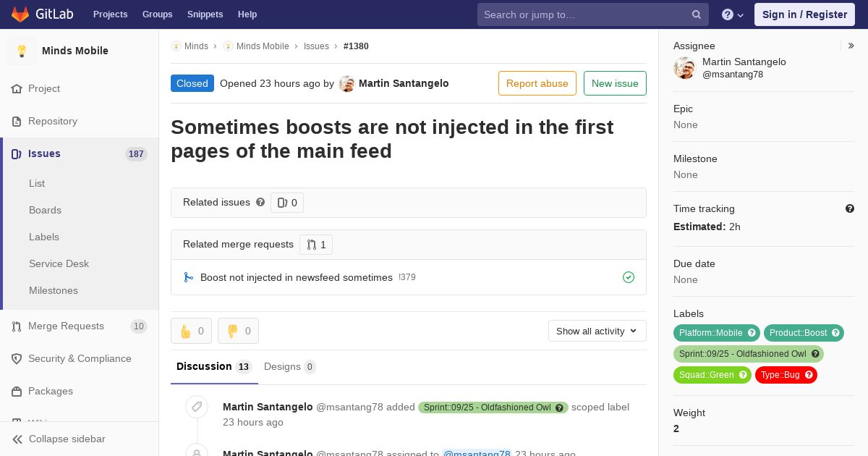The image size is (868, 456).
Task: Click related issues count badge 0
Action: (287, 203)
